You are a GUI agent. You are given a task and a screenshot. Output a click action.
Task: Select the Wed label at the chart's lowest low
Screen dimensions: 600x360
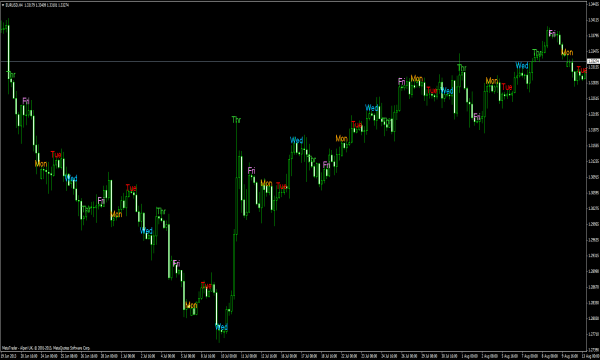click(221, 327)
